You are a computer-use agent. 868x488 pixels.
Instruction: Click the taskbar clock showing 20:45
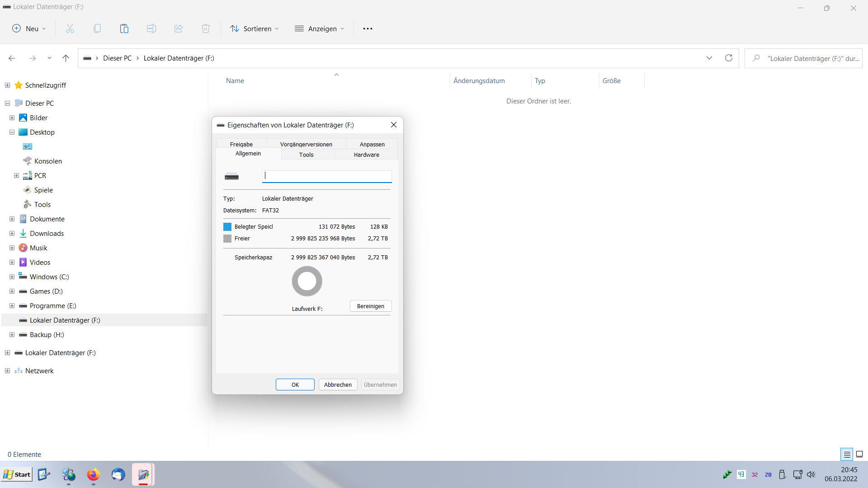point(841,474)
